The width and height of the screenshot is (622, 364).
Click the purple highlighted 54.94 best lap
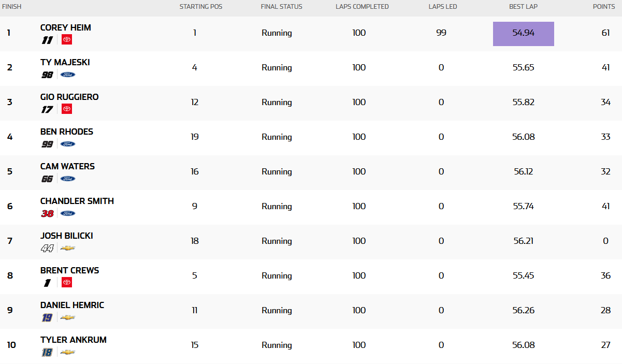[x=524, y=34]
